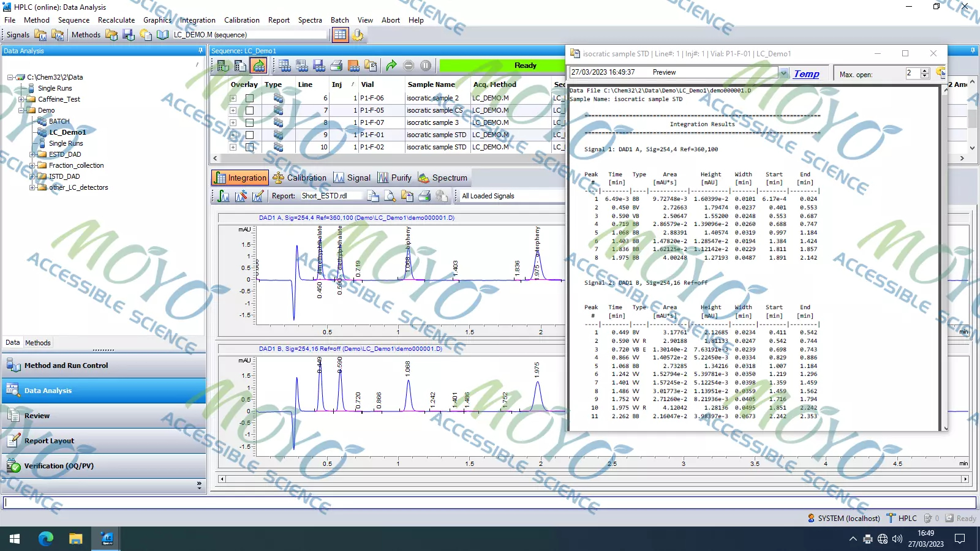Viewport: 980px width, 551px height.
Task: Open the Report Layout view
Action: click(104, 441)
